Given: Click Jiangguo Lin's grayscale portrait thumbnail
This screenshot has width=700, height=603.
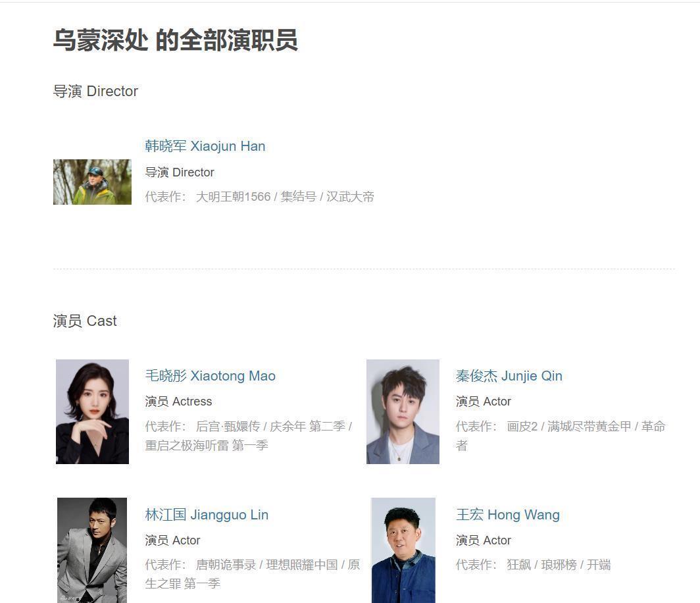Looking at the screenshot, I should pyautogui.click(x=92, y=550).
